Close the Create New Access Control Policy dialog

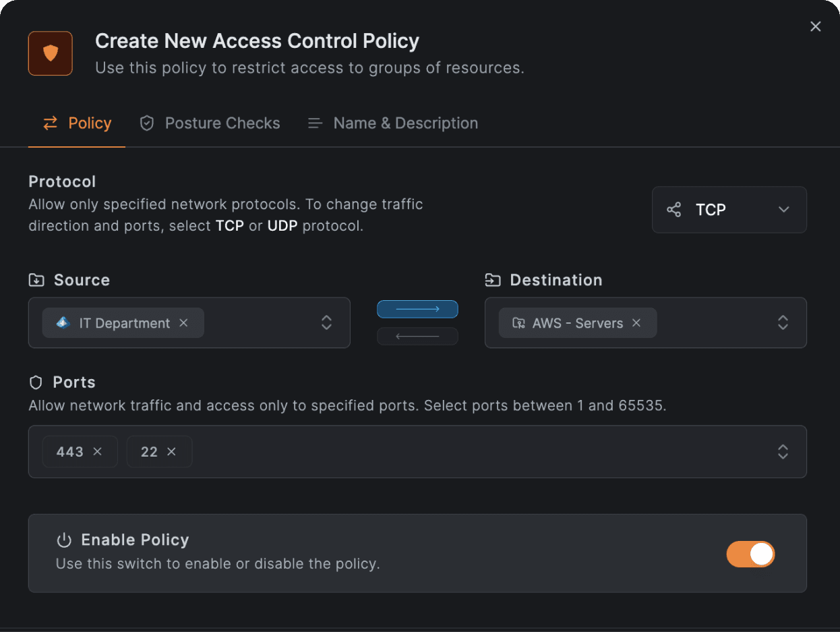click(815, 26)
